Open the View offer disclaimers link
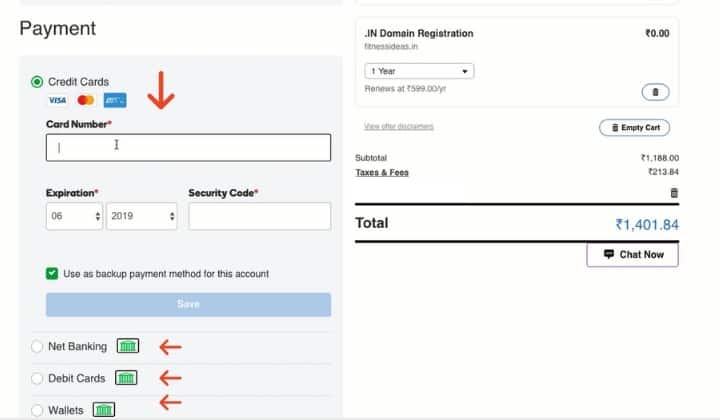Screen dimensions: 720x420 (399, 127)
